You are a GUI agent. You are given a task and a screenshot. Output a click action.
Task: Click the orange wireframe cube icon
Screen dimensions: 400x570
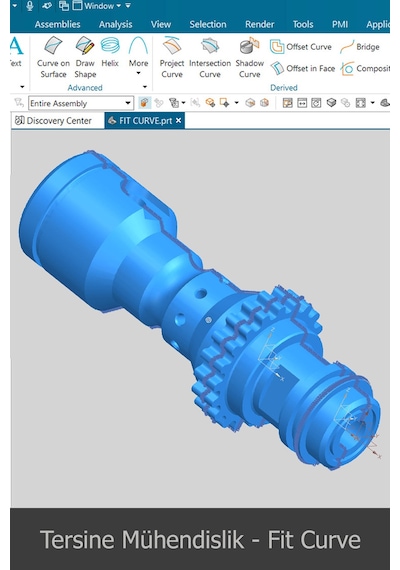pyautogui.click(x=264, y=103)
